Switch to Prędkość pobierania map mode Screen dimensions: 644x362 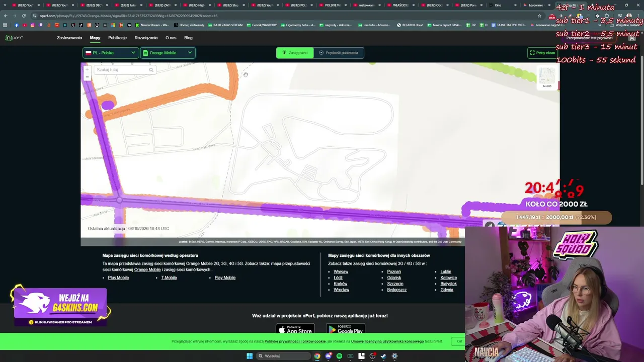pos(339,53)
